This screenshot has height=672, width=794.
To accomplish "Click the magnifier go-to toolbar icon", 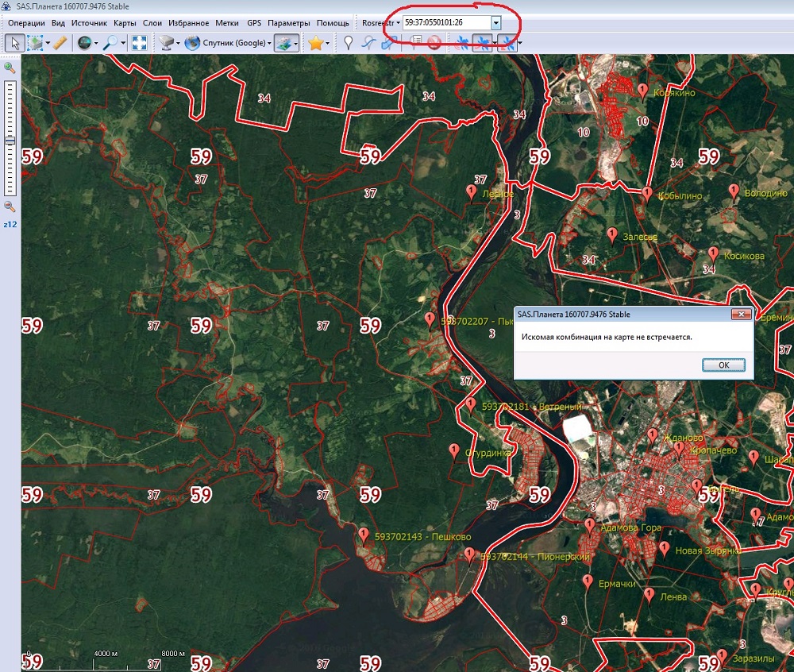I will 110,43.
